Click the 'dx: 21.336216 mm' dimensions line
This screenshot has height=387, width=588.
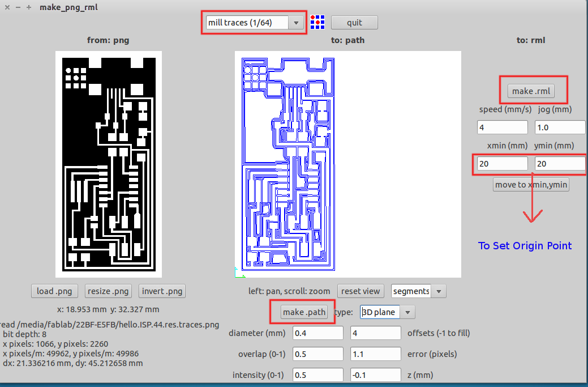click(73, 363)
